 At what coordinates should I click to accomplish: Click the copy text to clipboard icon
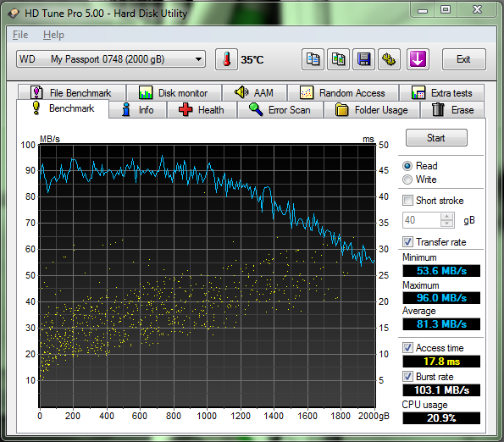click(313, 59)
